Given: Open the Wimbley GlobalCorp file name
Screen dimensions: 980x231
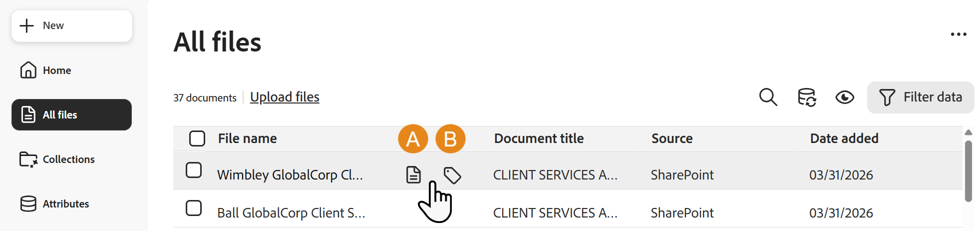Looking at the screenshot, I should [x=290, y=175].
